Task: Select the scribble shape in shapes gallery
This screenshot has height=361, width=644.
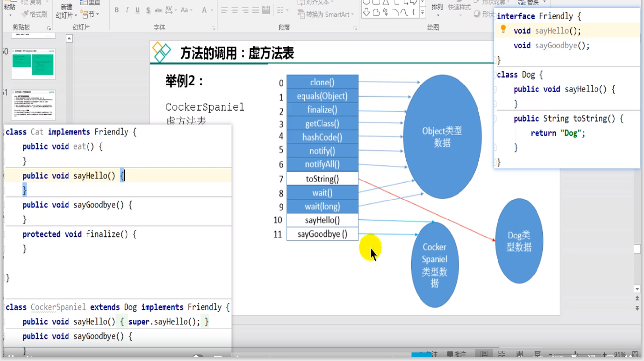Action: (386, 12)
